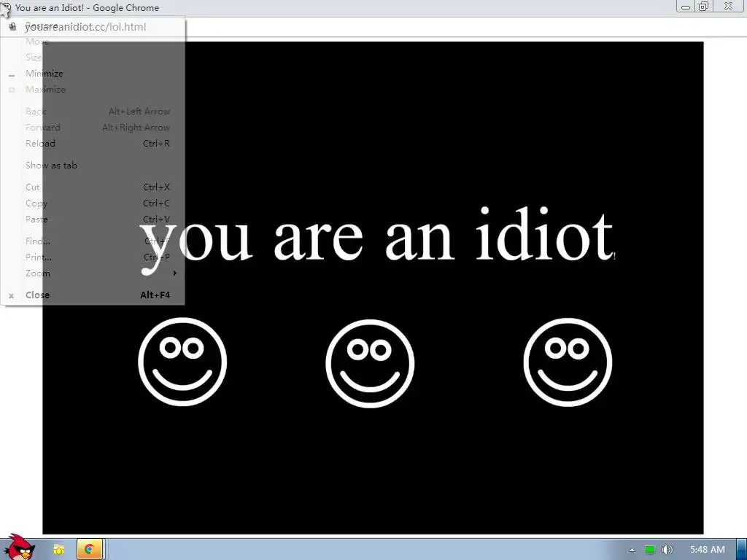Minimize the Chrome window from title bar
The image size is (747, 560).
pos(686,7)
